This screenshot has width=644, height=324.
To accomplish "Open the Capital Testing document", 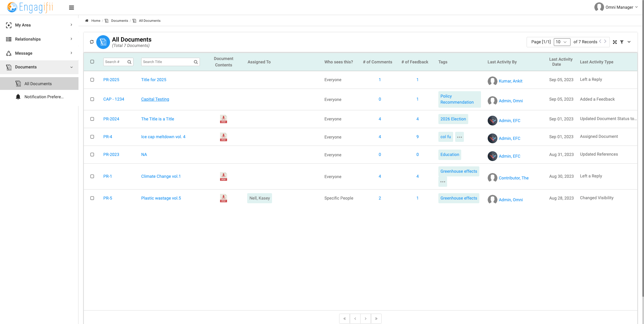I will [155, 99].
